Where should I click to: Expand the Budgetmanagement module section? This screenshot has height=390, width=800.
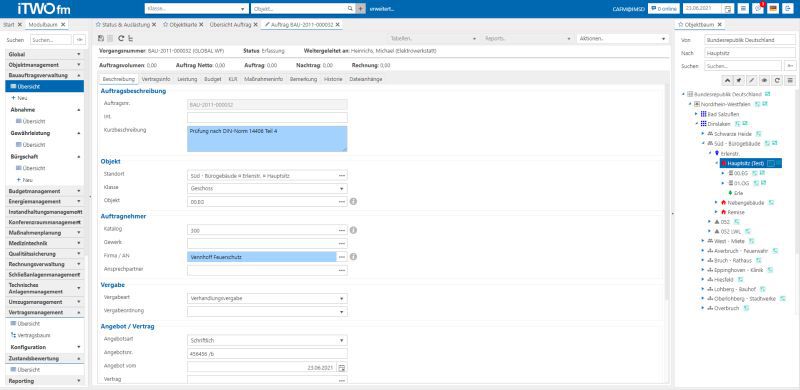[x=44, y=191]
